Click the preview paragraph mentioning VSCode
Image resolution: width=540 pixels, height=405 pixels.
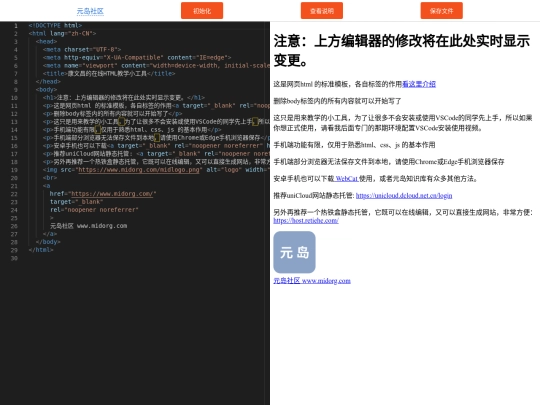(x=403, y=123)
